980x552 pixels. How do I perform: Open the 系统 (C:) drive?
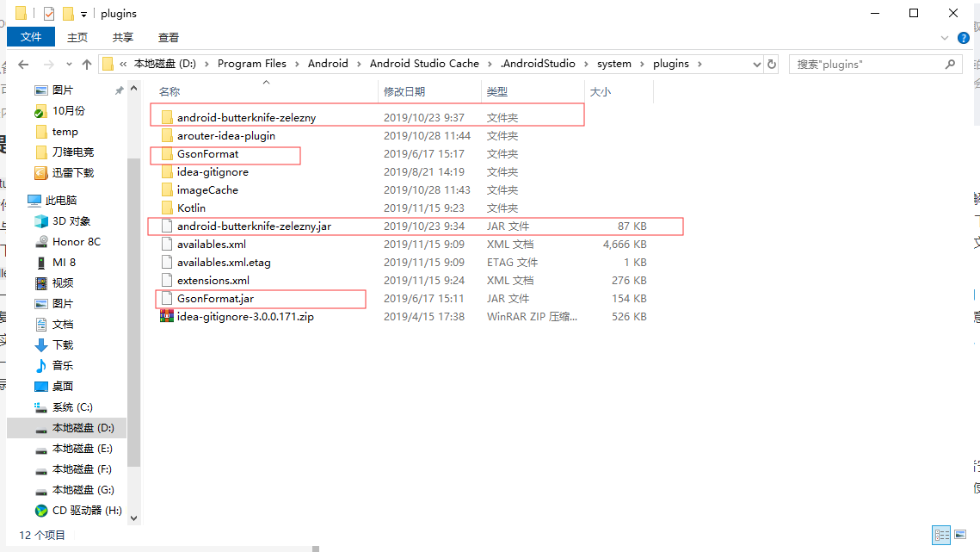tap(72, 406)
